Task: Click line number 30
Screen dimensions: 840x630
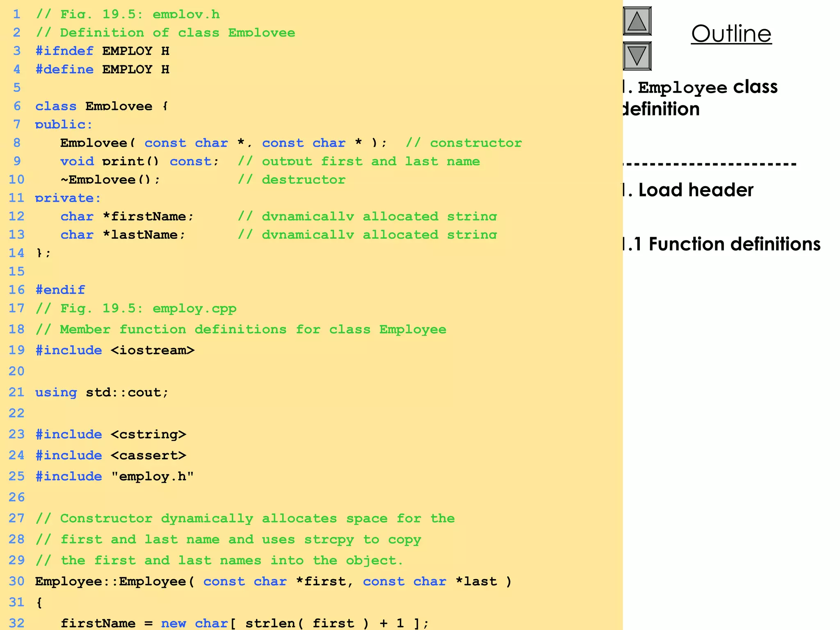Action: [17, 581]
